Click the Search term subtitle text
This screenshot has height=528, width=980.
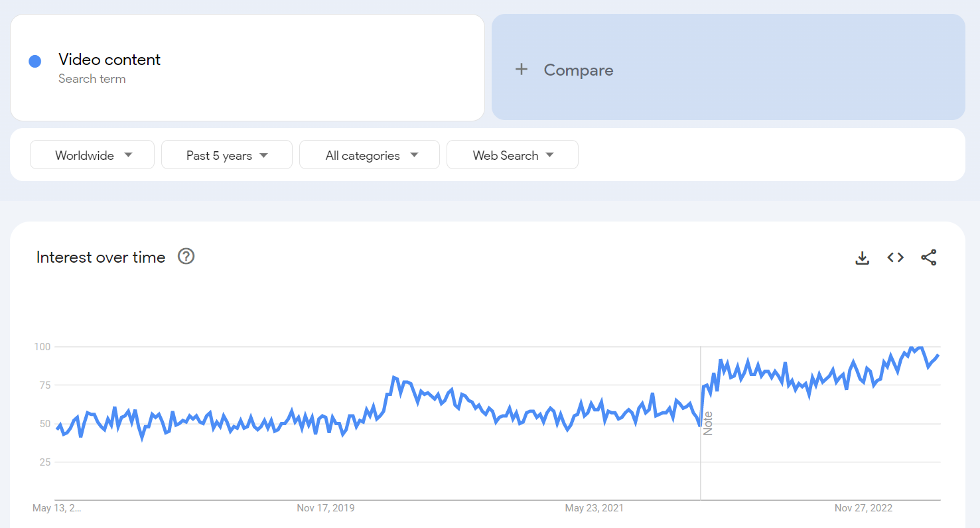click(92, 79)
